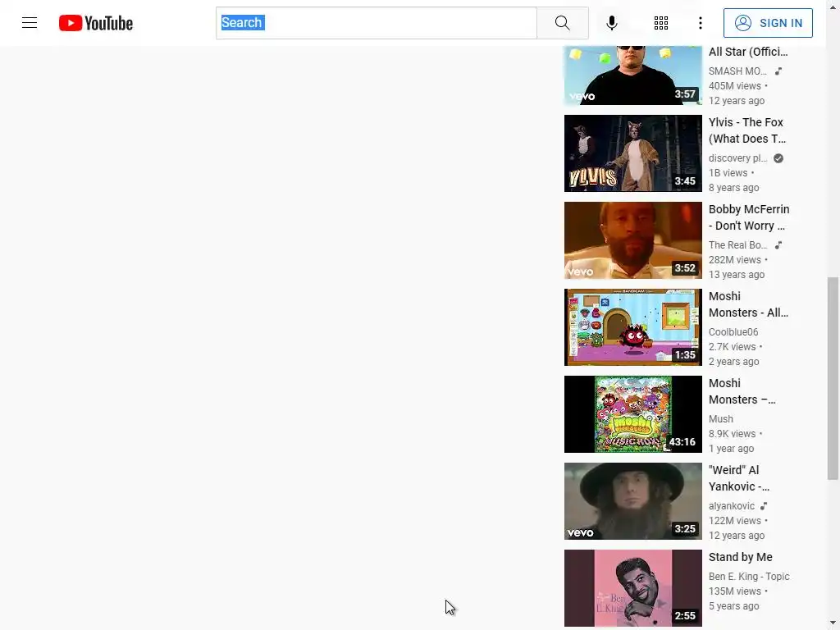Open the hamburger guide menu
The image size is (840, 630).
(x=30, y=23)
